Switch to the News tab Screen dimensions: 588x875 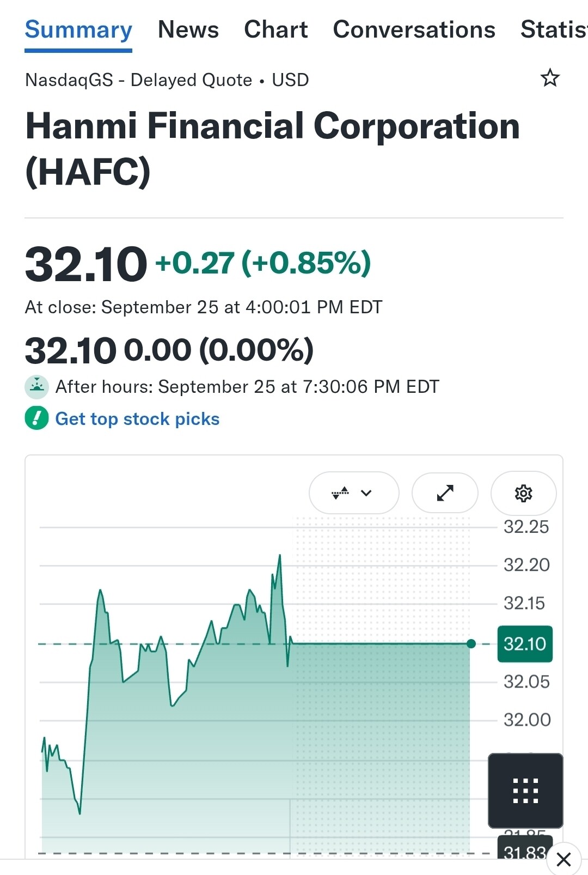[x=188, y=29]
